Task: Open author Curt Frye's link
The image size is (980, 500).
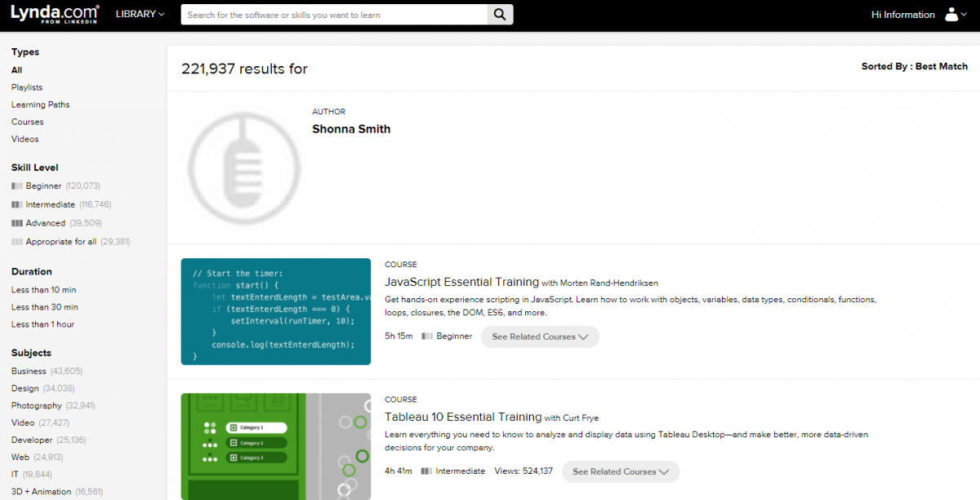Action: (581, 417)
